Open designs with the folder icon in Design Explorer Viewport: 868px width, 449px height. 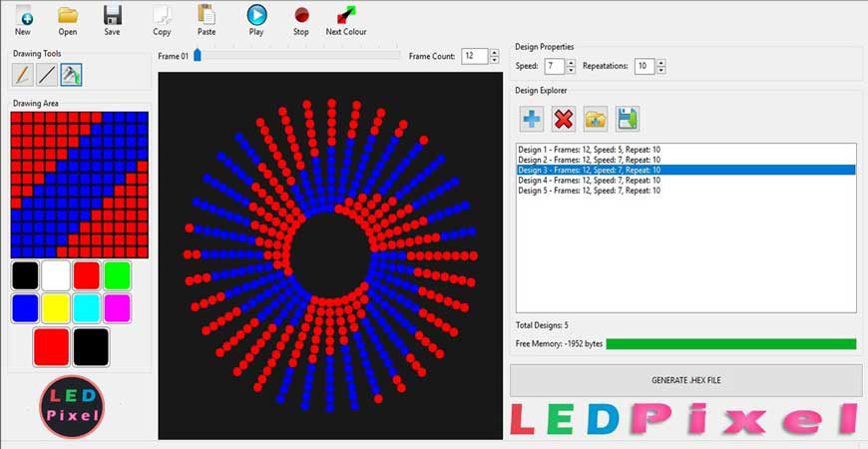coord(596,119)
